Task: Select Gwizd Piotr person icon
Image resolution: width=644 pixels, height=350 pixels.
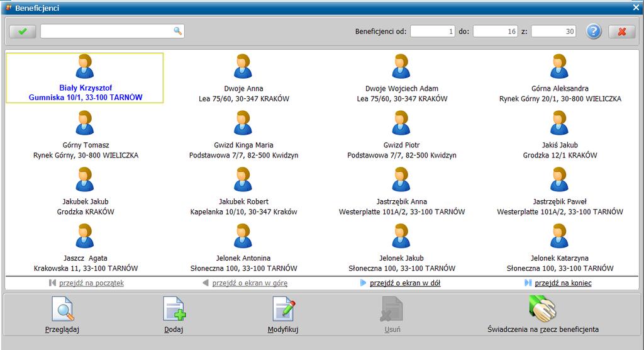Action: coord(401,123)
